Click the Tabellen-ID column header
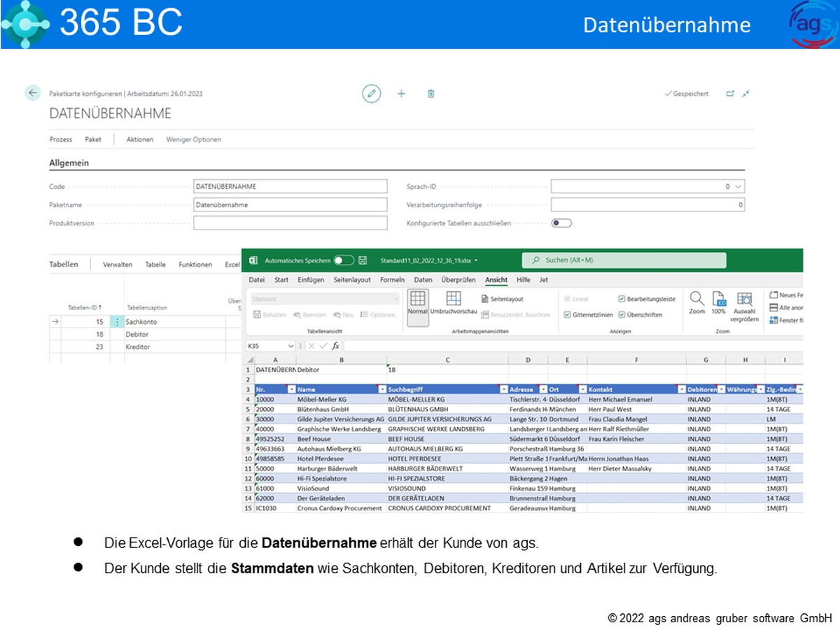The width and height of the screenshot is (840, 630). point(85,307)
